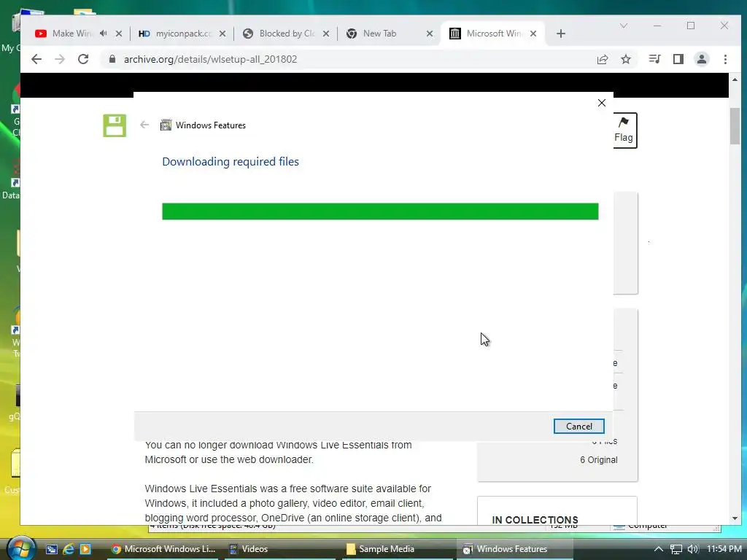Toggle the Chrome side panel
The image size is (747, 560).
pos(678,59)
